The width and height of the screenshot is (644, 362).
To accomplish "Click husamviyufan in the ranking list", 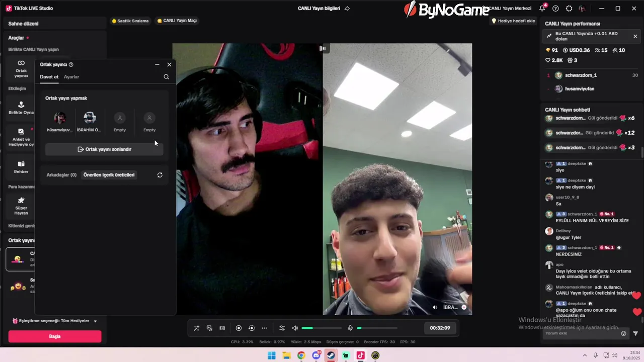I will pyautogui.click(x=580, y=89).
